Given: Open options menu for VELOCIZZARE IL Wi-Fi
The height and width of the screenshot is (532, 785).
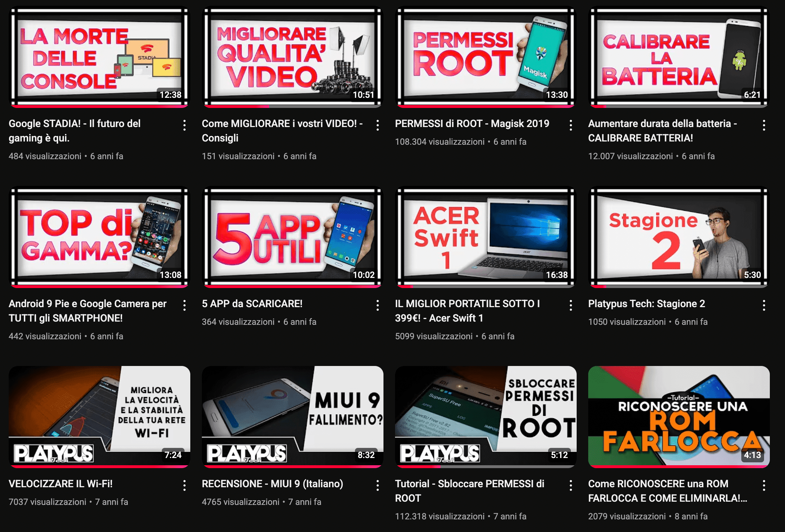Looking at the screenshot, I should [185, 485].
